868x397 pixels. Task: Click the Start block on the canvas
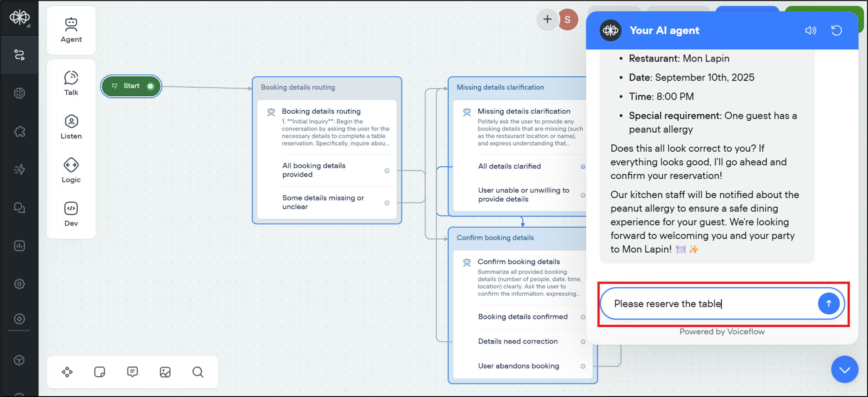(x=131, y=86)
